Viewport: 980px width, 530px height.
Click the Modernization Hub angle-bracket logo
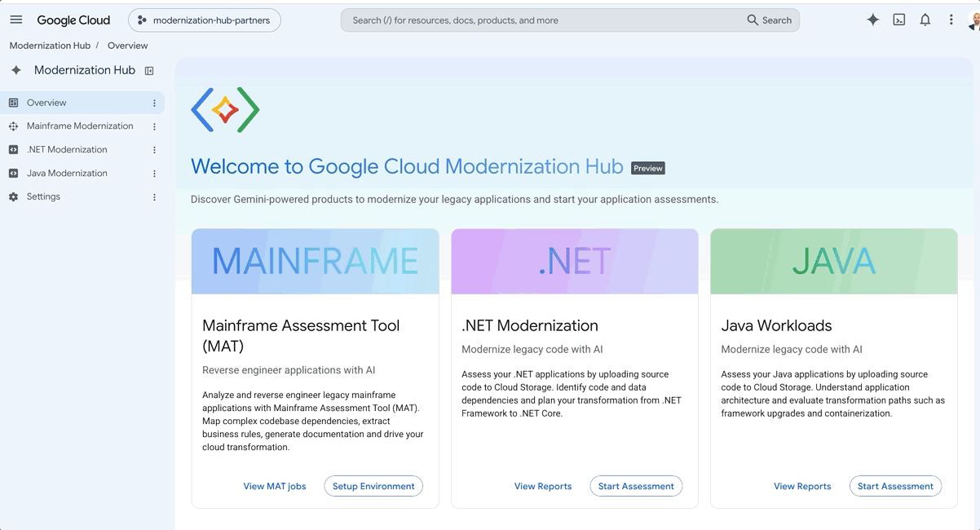225,109
